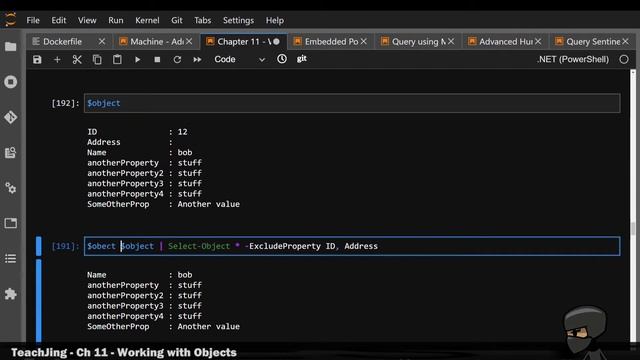640x360 pixels.
Task: Close the Query using tab
Action: click(451, 42)
